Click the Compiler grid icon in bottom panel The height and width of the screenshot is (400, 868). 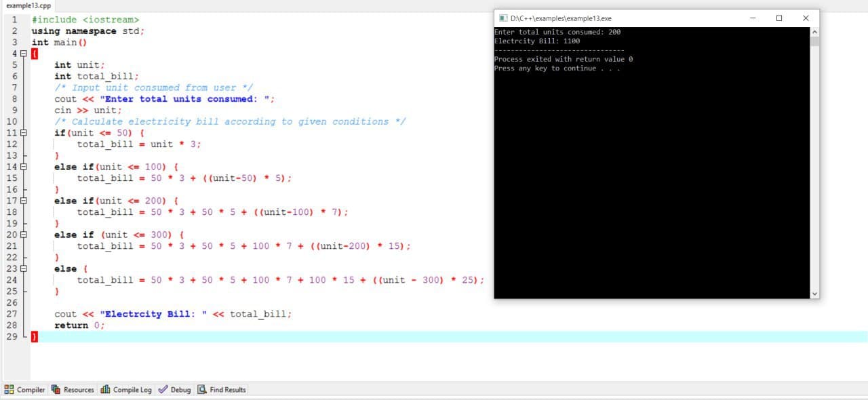9,390
